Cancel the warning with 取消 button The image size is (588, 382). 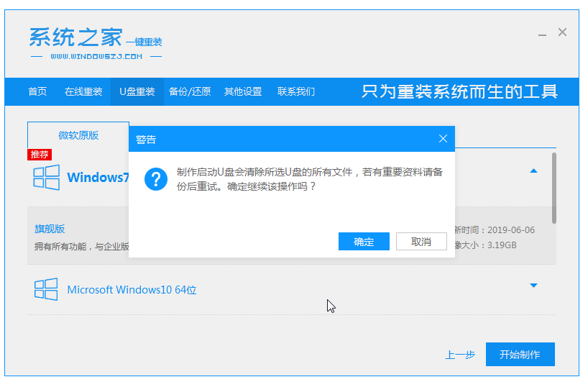[421, 241]
